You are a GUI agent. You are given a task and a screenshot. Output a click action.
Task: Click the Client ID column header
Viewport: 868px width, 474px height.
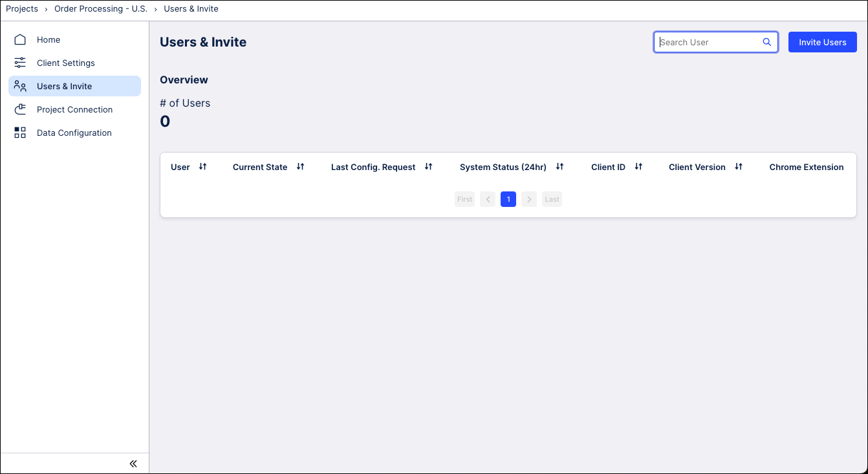608,167
